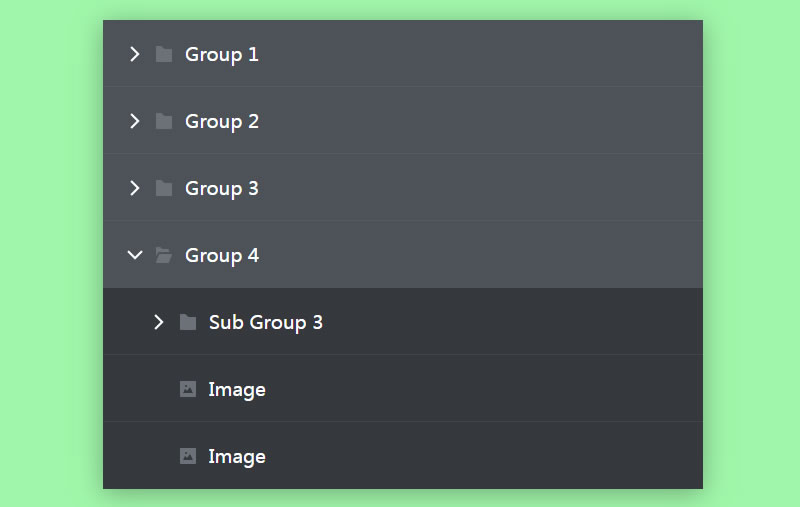Select the Group 3 label
Viewport: 800px width, 507px height.
222,188
